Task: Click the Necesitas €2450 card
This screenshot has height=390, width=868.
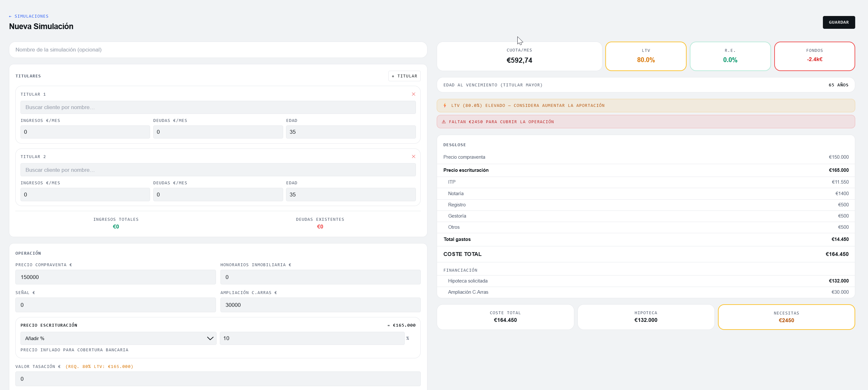Action: pyautogui.click(x=786, y=317)
